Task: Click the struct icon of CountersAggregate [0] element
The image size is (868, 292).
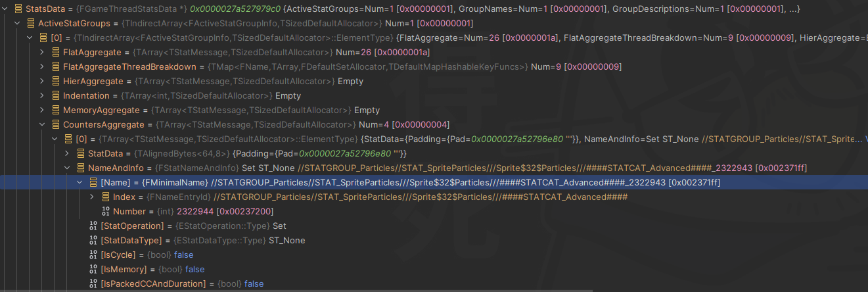Action: (68, 139)
